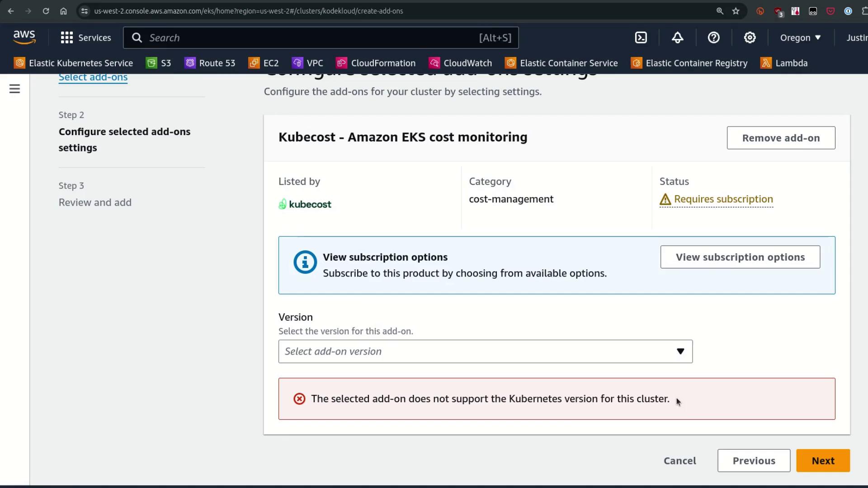Open the help question mark icon

713,38
